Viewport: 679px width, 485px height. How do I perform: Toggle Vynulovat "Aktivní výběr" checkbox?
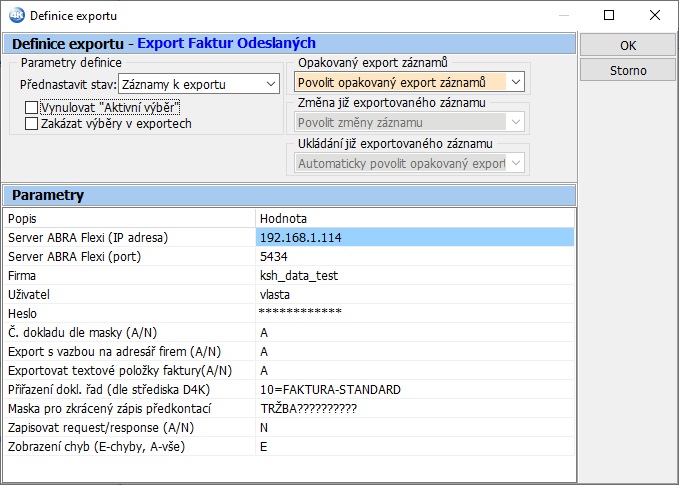31,107
